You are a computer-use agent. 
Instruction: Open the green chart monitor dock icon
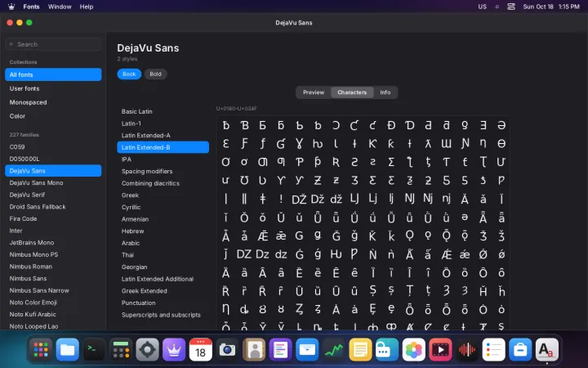pos(334,350)
